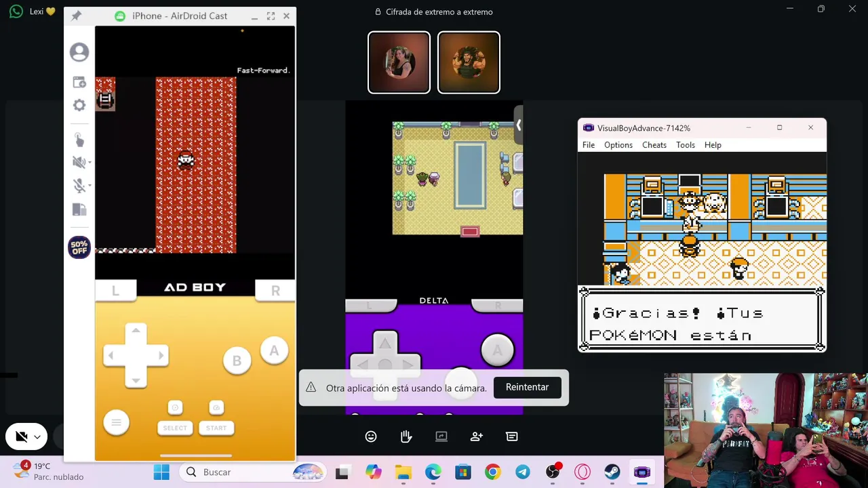
Task: Open new cast window icon in AirDroid sidebar
Action: pos(79,82)
